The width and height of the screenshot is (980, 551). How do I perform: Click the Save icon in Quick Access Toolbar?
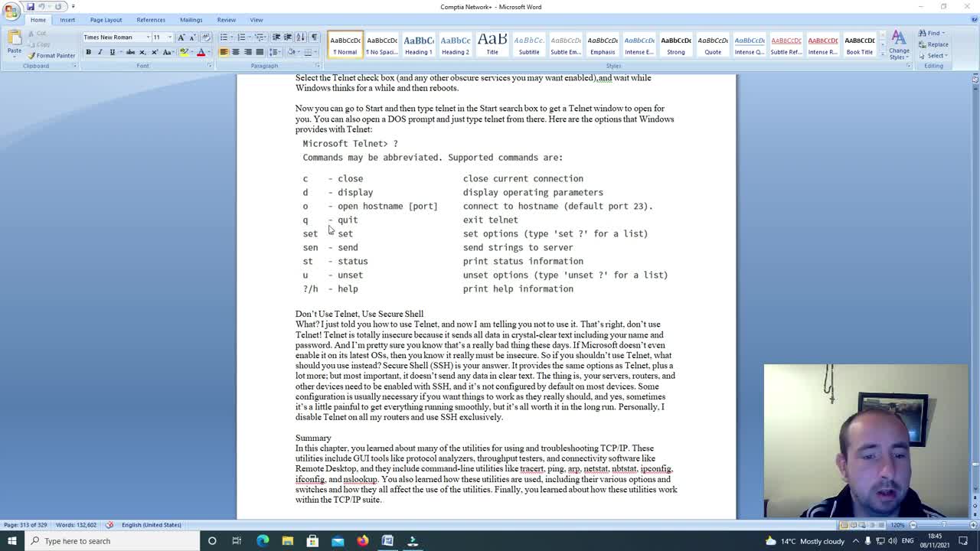click(x=30, y=6)
